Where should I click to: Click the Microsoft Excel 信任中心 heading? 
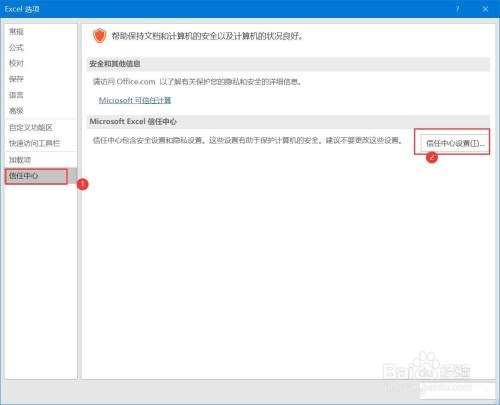click(133, 121)
